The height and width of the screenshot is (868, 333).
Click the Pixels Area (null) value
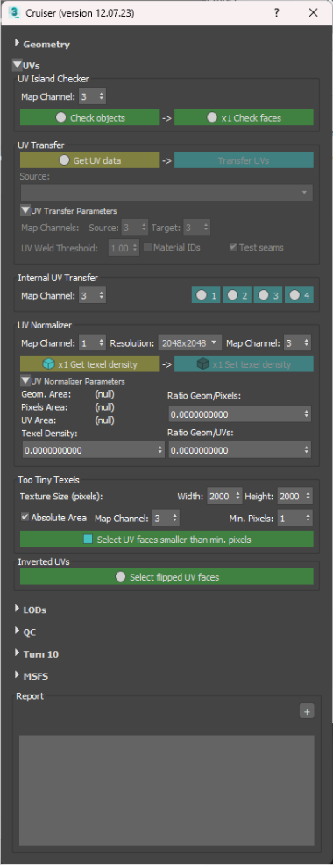pos(105,407)
